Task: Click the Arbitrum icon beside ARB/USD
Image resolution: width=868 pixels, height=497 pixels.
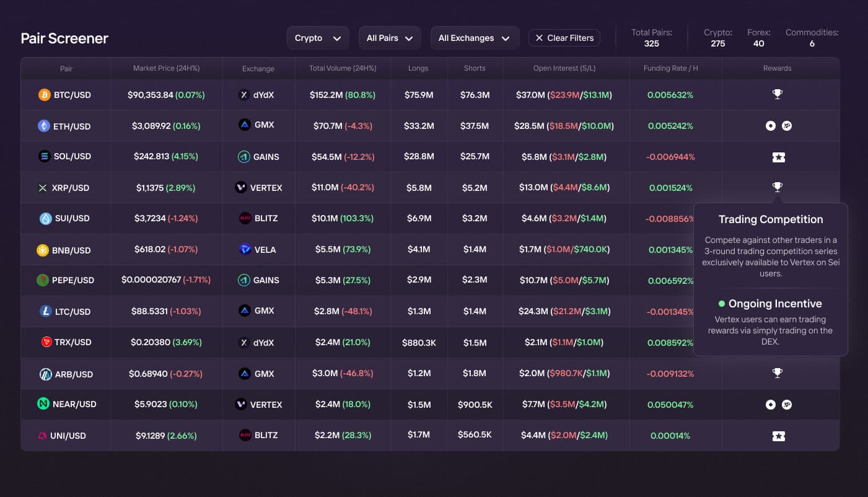Action: click(x=46, y=374)
